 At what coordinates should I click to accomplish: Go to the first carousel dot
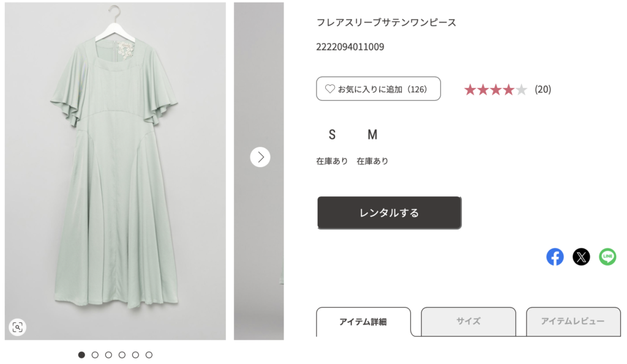(x=81, y=355)
